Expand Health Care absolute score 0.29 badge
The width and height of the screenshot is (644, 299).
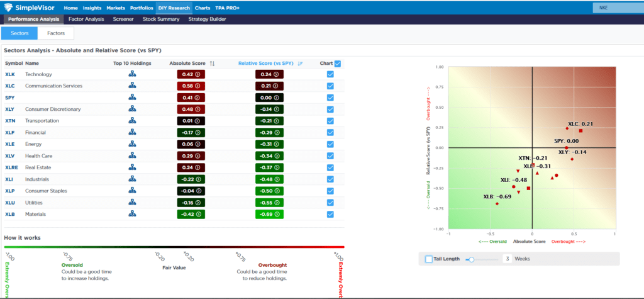191,156
